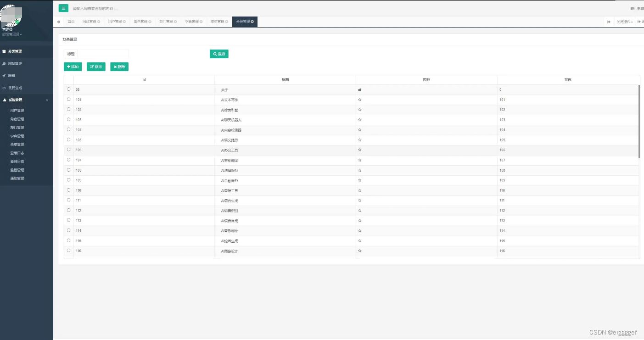Open the 主题 theme switcher icon
Image resolution: width=644 pixels, height=340 pixels.
click(x=633, y=8)
